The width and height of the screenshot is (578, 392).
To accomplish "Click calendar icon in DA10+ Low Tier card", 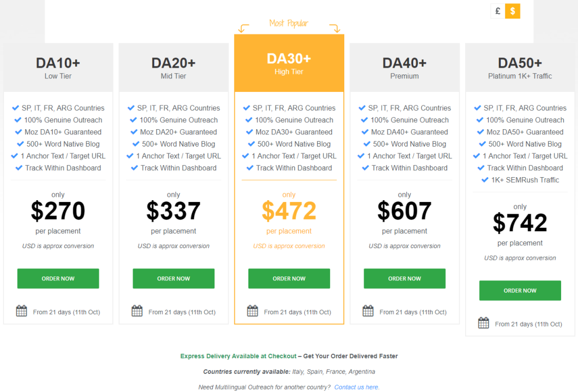I will click(21, 311).
